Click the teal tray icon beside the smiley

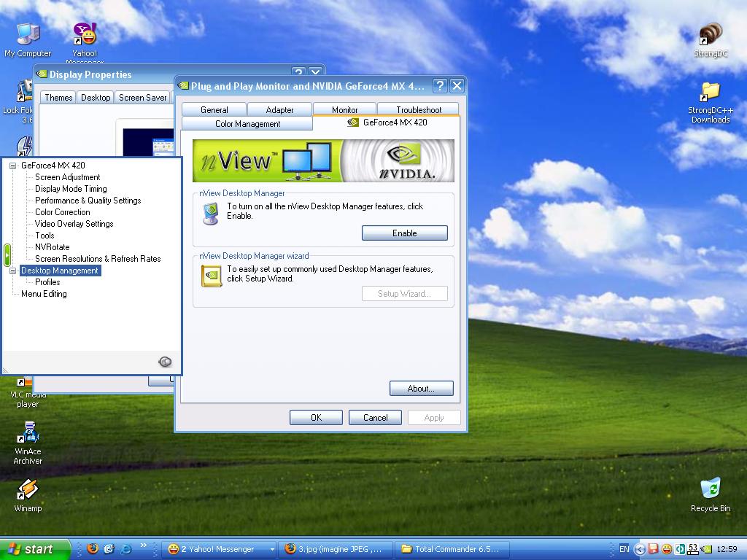(680, 549)
